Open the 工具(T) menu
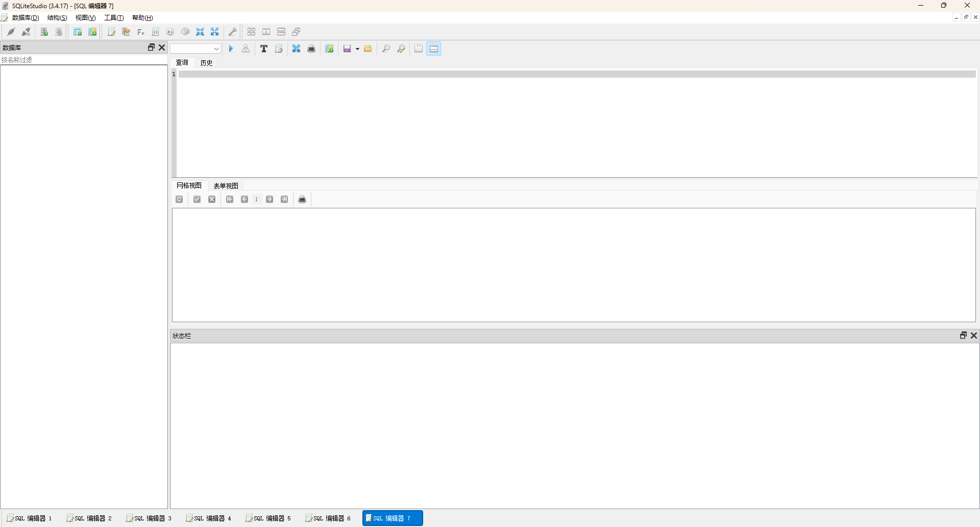Viewport: 980px width, 527px height. click(114, 18)
